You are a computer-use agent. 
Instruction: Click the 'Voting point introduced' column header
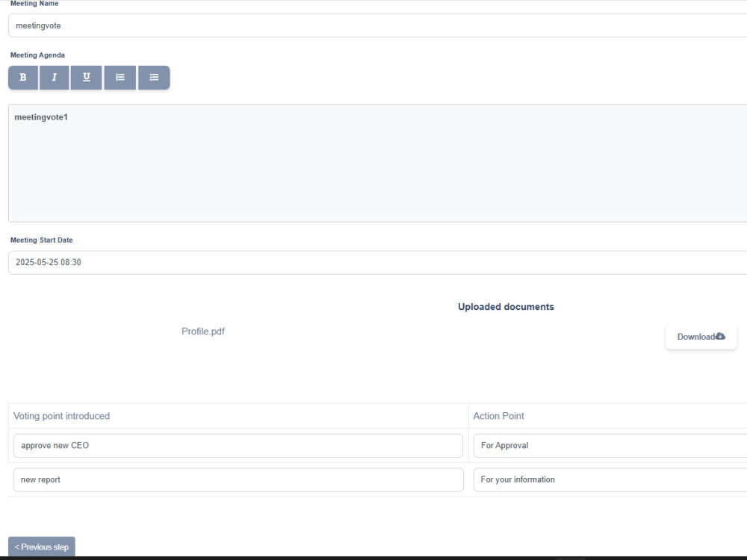click(61, 416)
